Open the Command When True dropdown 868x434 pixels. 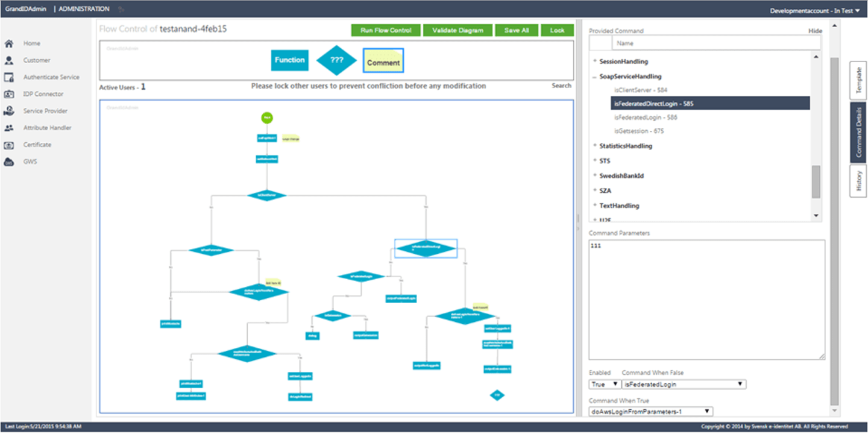[x=651, y=411]
